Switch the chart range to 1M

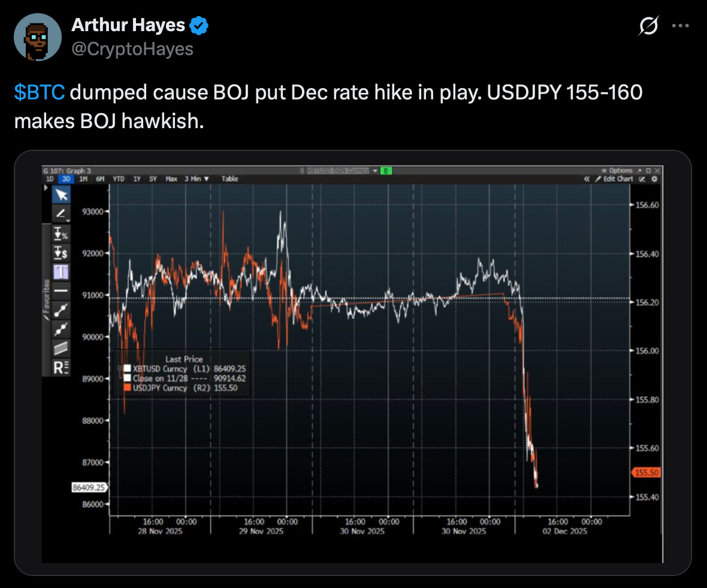coord(83,179)
